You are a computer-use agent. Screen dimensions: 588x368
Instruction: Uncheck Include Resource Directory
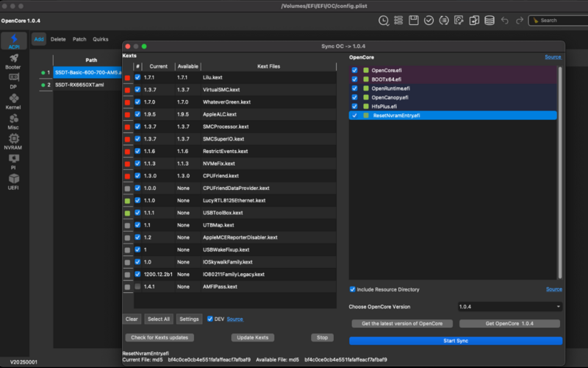point(353,289)
